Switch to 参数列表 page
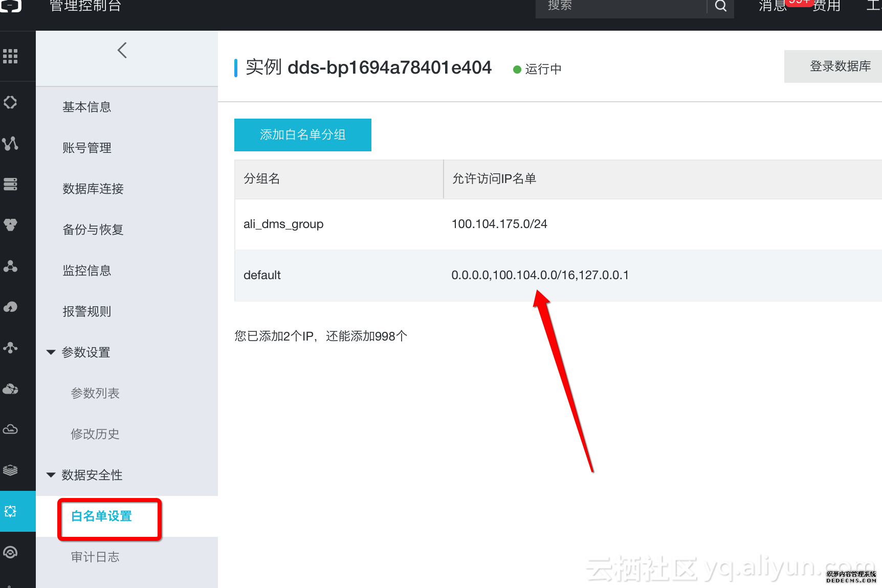The height and width of the screenshot is (588, 882). coord(95,393)
